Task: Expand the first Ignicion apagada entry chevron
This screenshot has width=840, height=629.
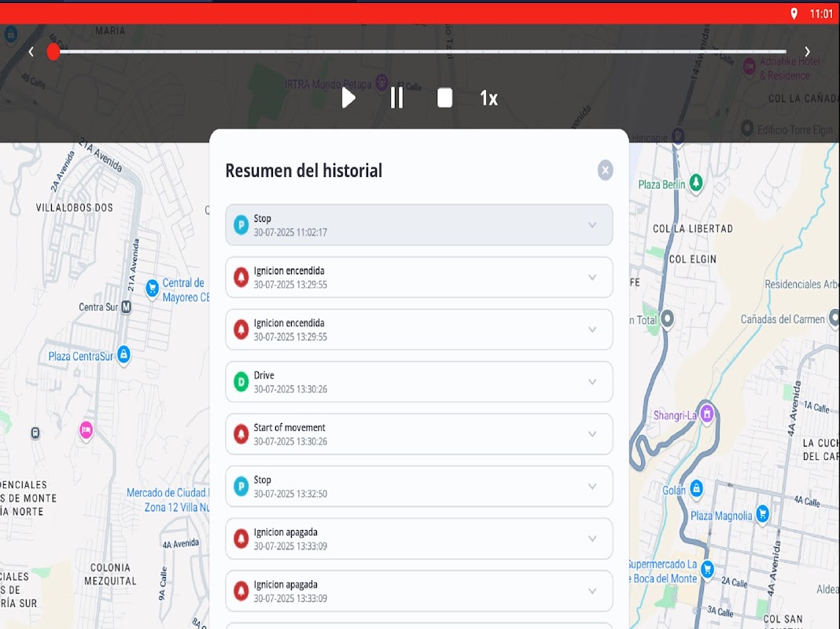Action: [592, 539]
